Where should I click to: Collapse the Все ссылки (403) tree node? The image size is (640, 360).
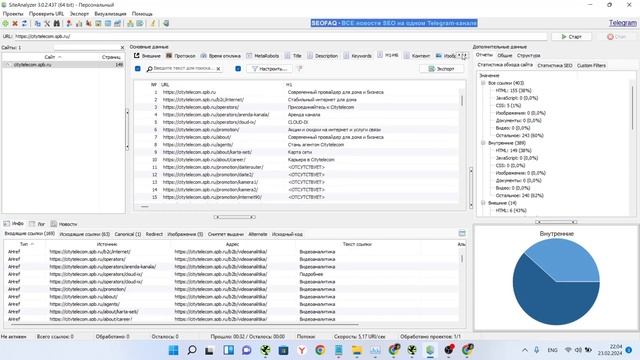pos(483,83)
